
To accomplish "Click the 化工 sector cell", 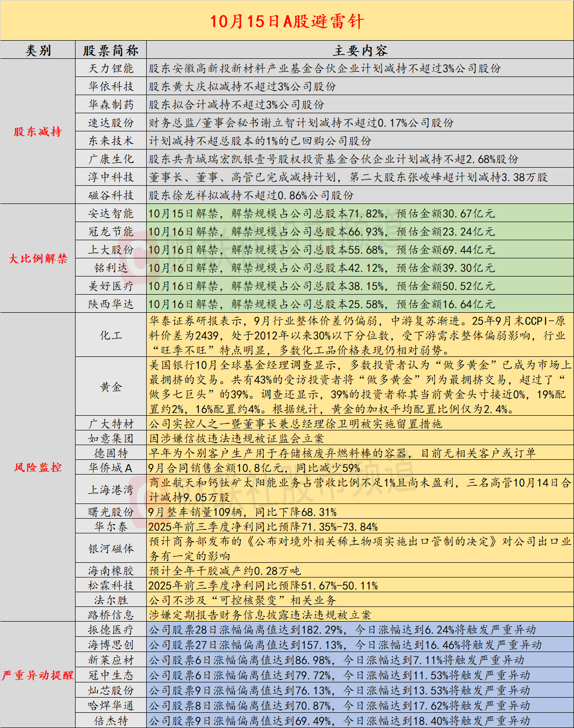I will click(111, 335).
